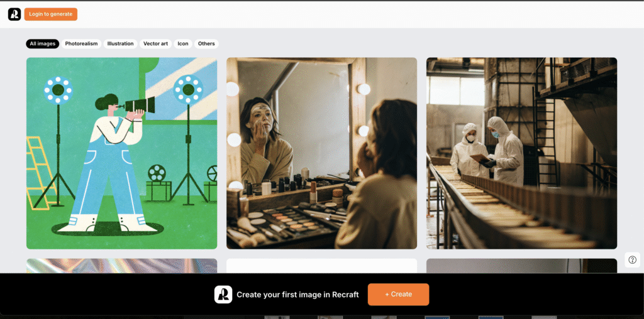Filter gallery by Illustration
This screenshot has width=644, height=319.
120,44
